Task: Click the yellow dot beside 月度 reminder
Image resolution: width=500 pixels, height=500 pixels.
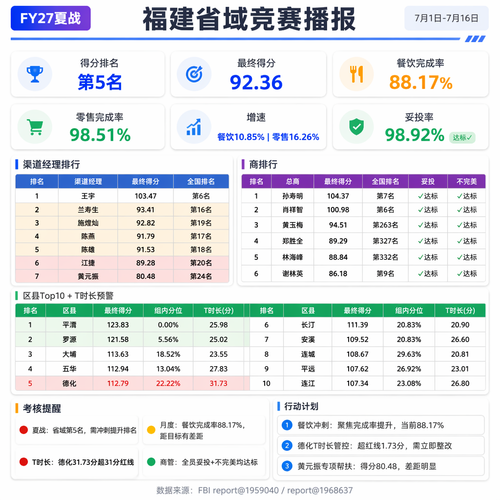Action: click(x=151, y=430)
